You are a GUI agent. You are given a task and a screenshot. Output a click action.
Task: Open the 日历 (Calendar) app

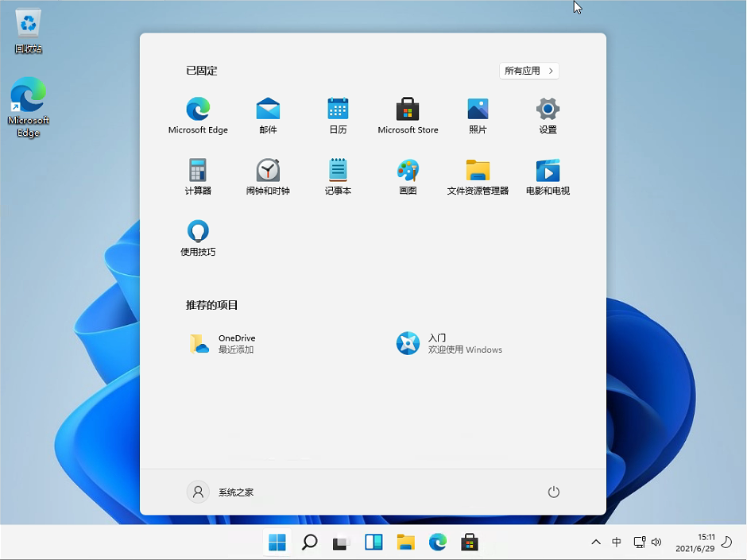coord(338,113)
